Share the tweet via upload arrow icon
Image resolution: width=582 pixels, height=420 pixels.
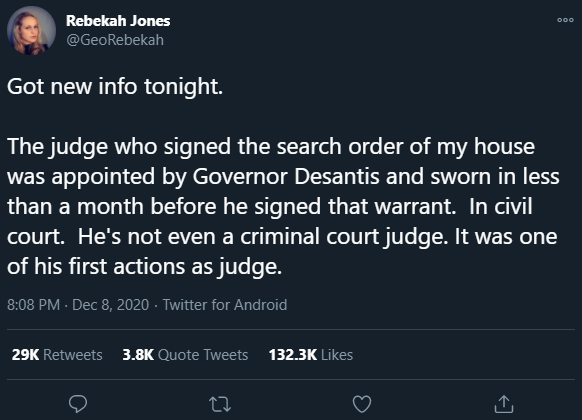point(504,404)
